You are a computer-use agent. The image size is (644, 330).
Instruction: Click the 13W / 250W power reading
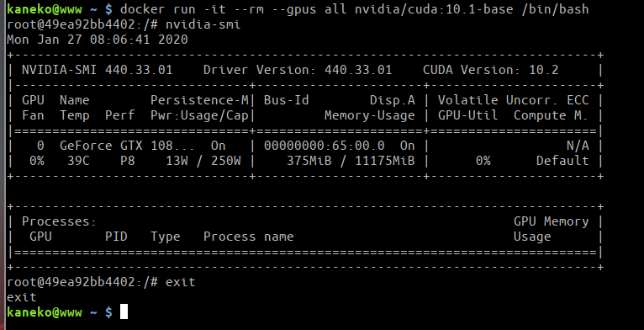(203, 161)
